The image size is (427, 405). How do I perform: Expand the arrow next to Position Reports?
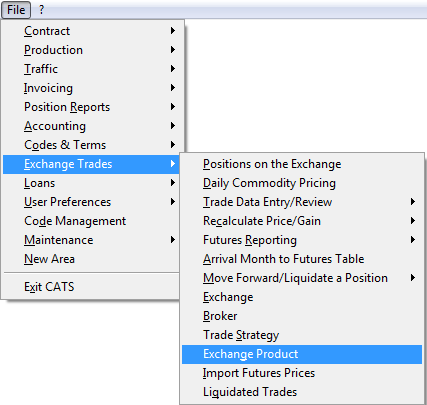click(x=173, y=107)
